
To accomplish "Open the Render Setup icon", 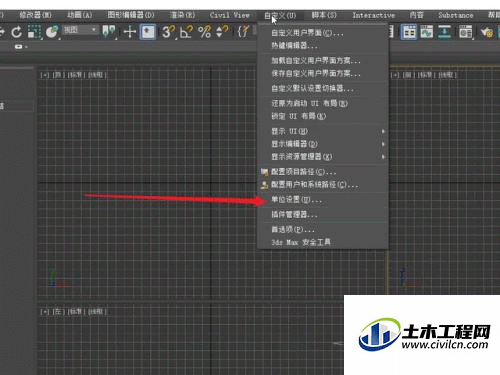I will point(487,32).
